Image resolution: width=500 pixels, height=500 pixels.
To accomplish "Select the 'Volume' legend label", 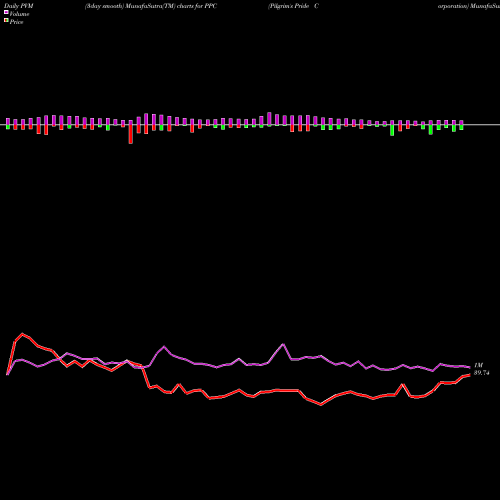I will click(x=19, y=14).
